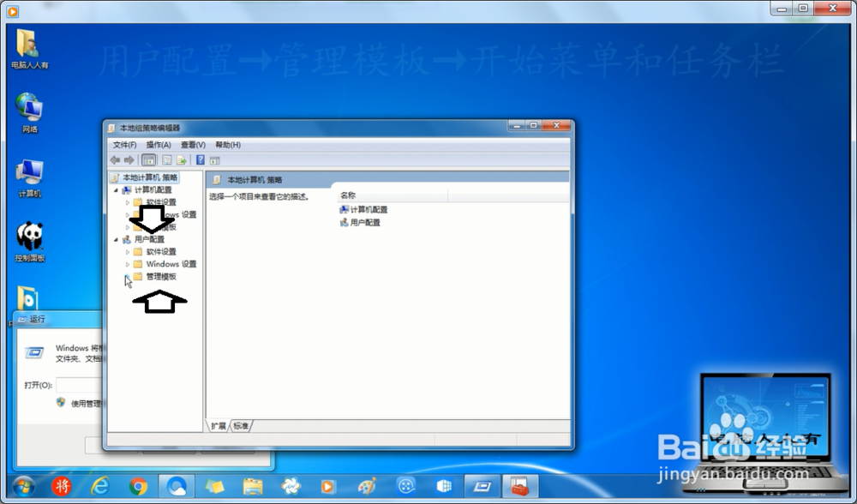Toggle the show/hide action pane toolbar icon
Image resolution: width=857 pixels, height=504 pixels.
[215, 160]
